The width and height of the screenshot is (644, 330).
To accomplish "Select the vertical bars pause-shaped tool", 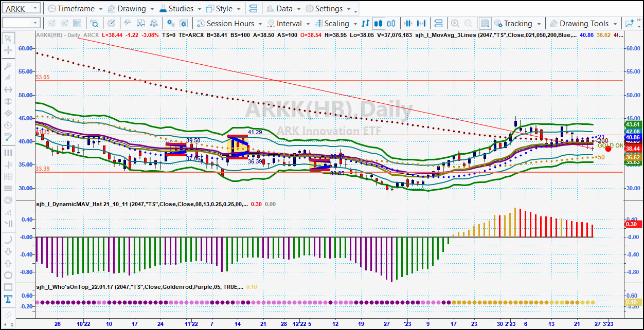I will pyautogui.click(x=8, y=153).
